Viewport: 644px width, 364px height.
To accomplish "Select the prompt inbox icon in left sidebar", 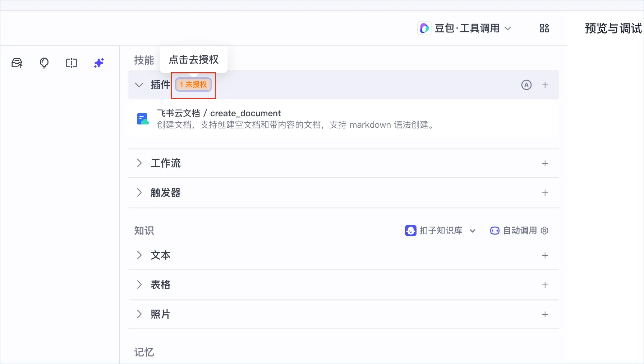I will click(x=17, y=63).
